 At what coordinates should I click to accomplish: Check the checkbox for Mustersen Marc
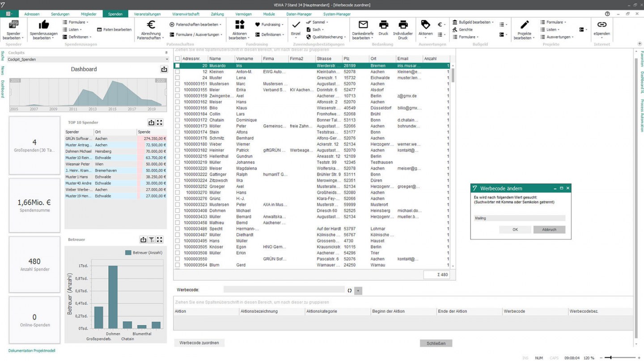click(x=178, y=84)
